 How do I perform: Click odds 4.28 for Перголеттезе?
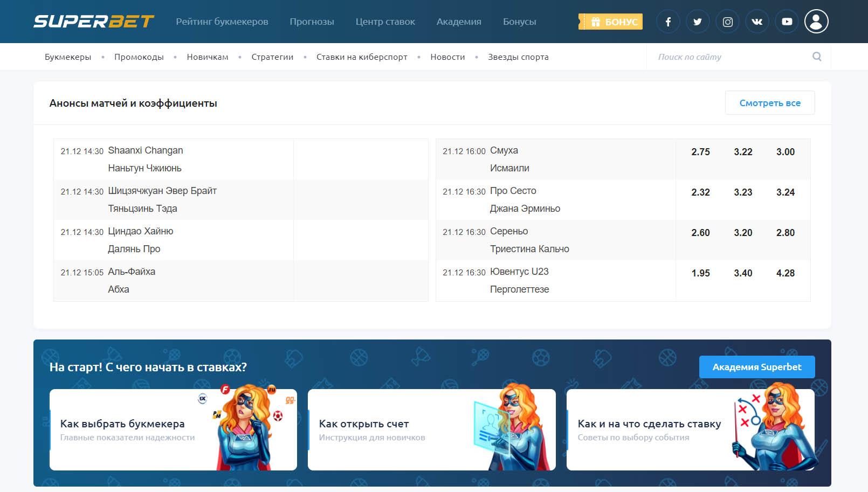tap(786, 273)
